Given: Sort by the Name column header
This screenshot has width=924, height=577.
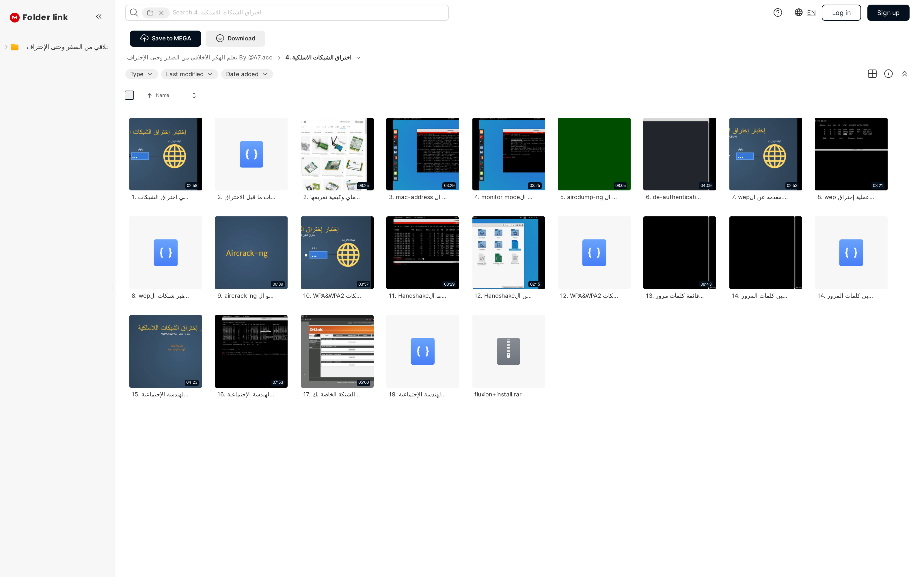Looking at the screenshot, I should point(162,95).
